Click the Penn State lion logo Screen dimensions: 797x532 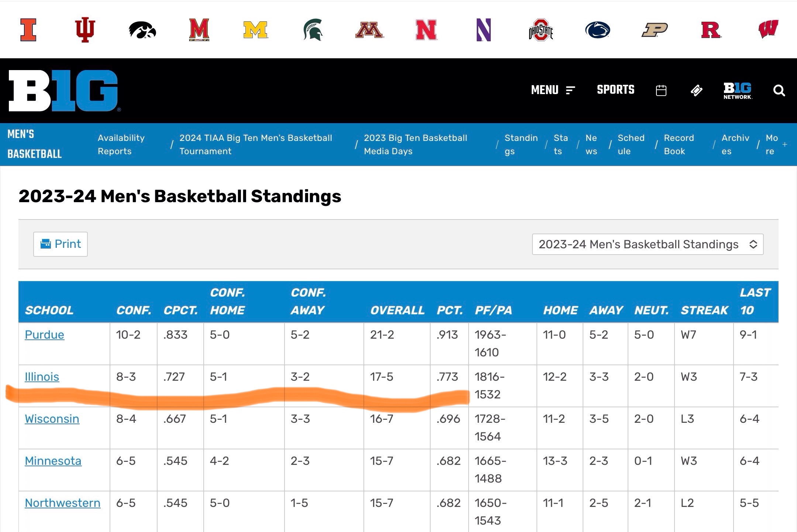(x=597, y=30)
